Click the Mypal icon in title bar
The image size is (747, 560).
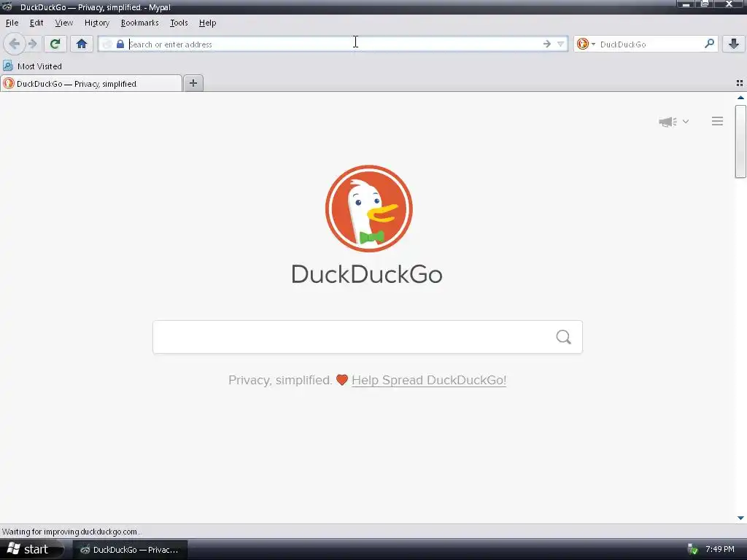click(7, 7)
